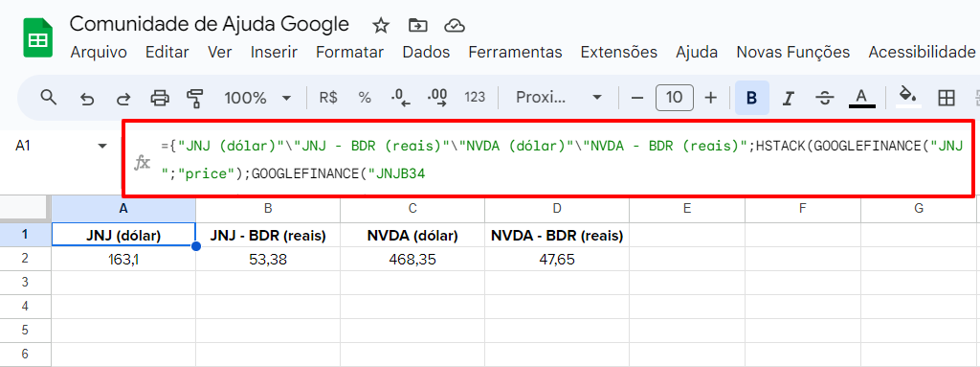The height and width of the screenshot is (367, 980).
Task: Increase decimal places
Action: 437,98
